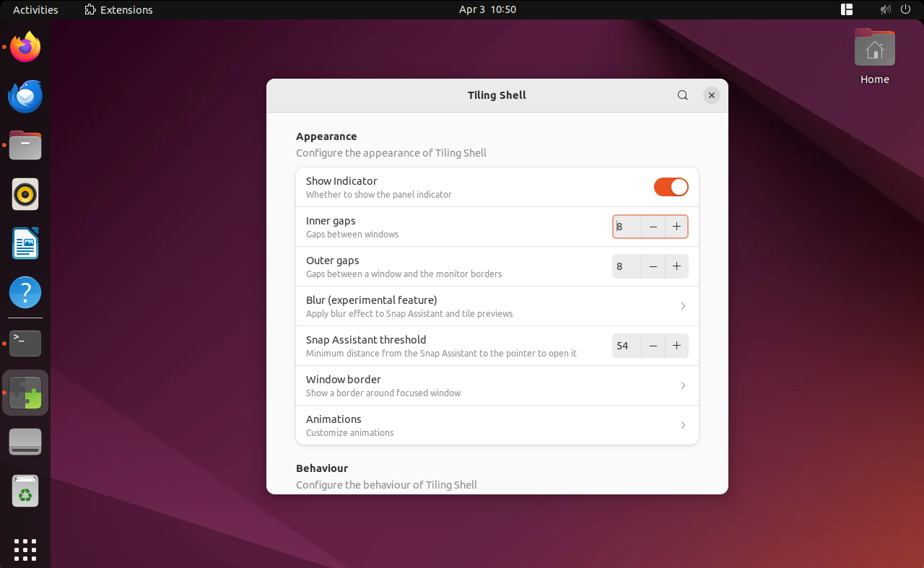Open the Help icon in the dock

pos(25,292)
